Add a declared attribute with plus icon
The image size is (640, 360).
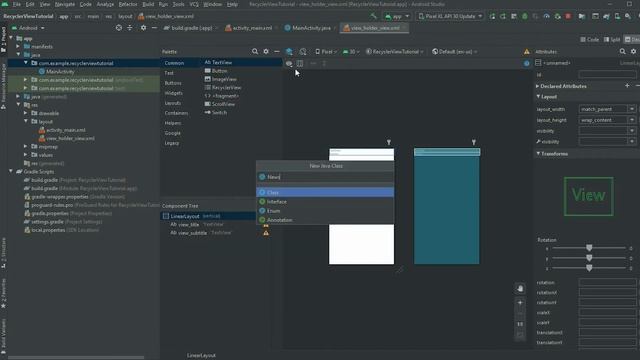(x=627, y=86)
